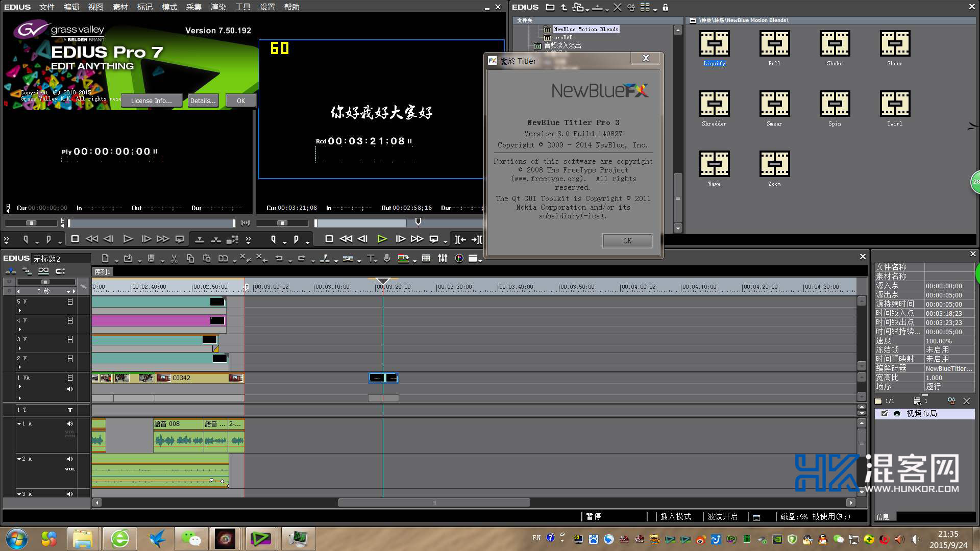Open save project dropdown arrow
This screenshot has width=980, height=551.
pos(162,261)
